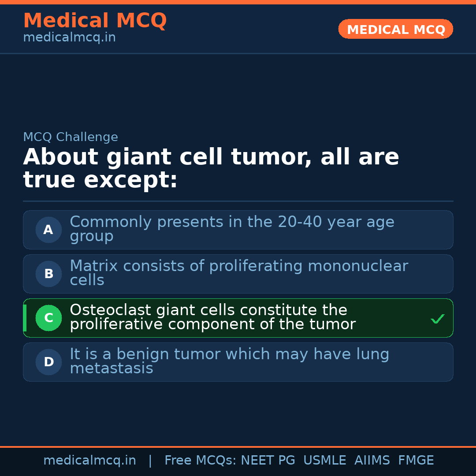This screenshot has width=476, height=476.
Task: Click the circular letter A badge
Action: (x=48, y=230)
